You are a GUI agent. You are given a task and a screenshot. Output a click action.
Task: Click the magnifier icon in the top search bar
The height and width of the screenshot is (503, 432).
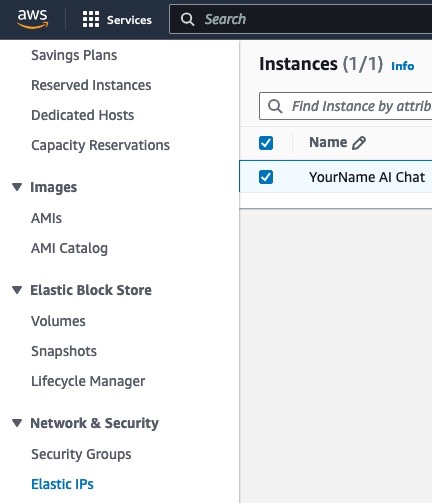pos(187,19)
